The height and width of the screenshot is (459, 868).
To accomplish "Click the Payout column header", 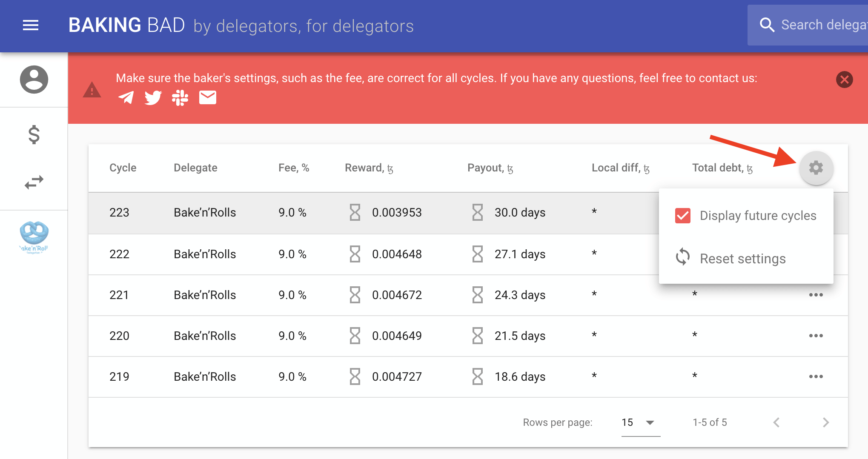I will (x=490, y=168).
